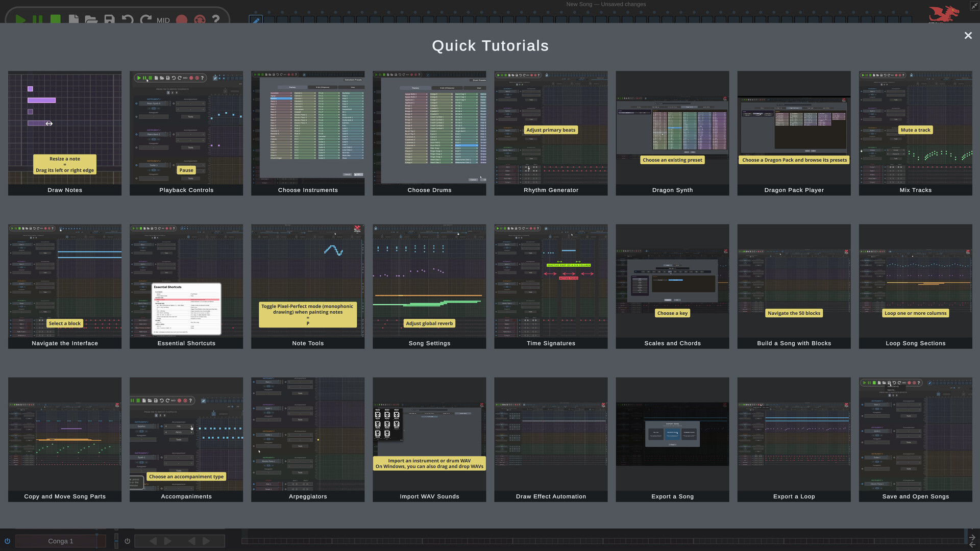Open the Draw Effect Automation tutorial

551,439
